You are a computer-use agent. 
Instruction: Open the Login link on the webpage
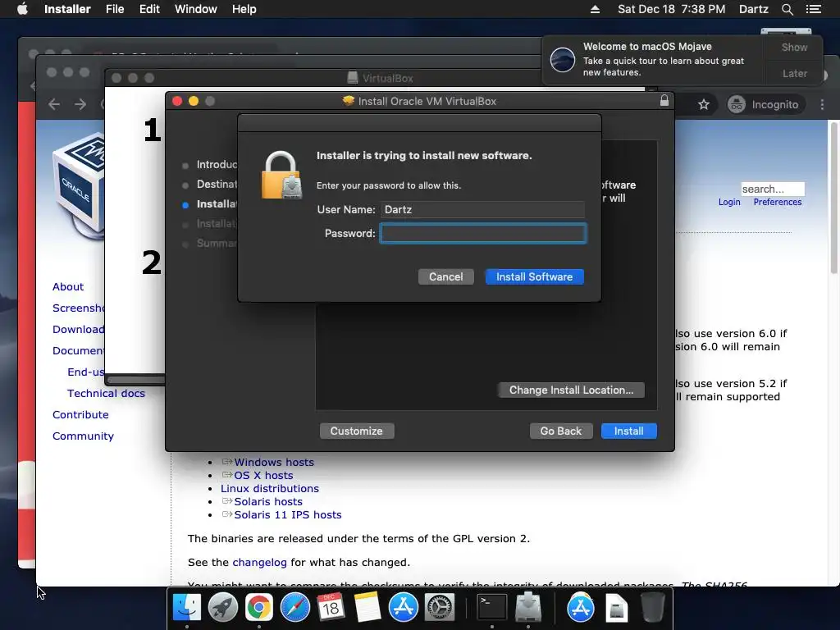pyautogui.click(x=729, y=202)
